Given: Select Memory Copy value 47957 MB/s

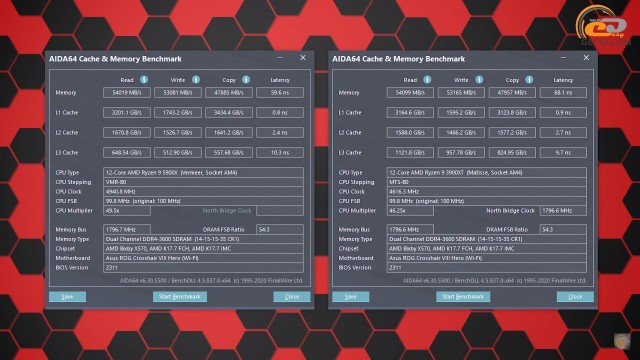Looking at the screenshot, I should 512,93.
